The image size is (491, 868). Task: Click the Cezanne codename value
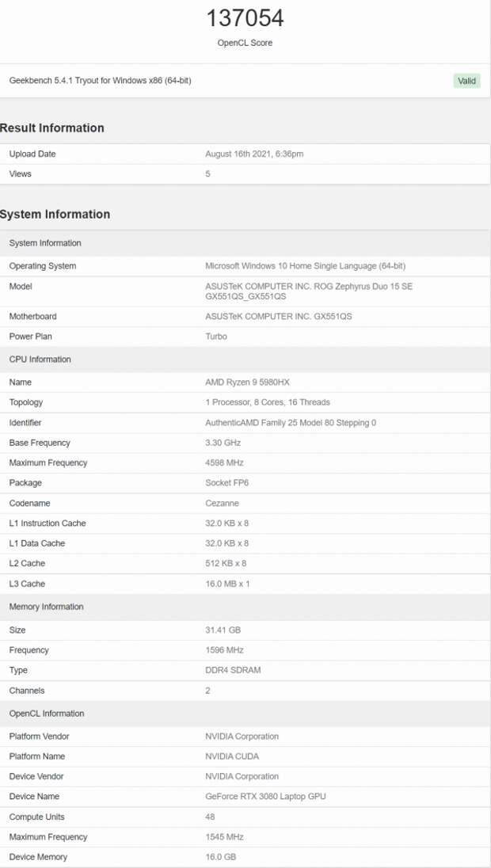(x=222, y=503)
